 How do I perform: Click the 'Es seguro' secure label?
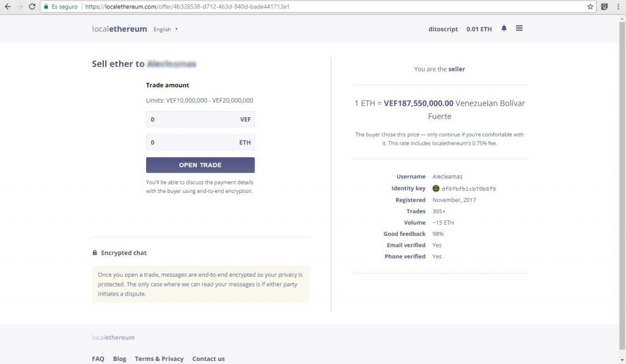(x=64, y=6)
